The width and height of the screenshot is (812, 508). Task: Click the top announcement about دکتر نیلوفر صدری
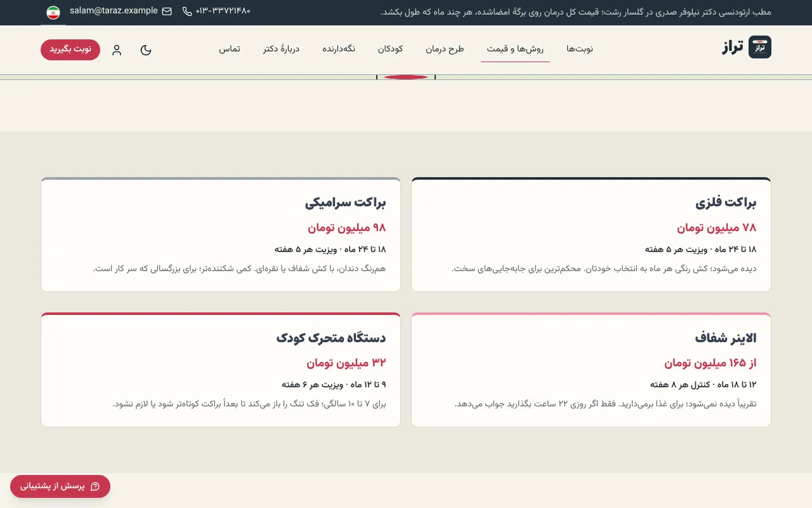click(x=575, y=11)
